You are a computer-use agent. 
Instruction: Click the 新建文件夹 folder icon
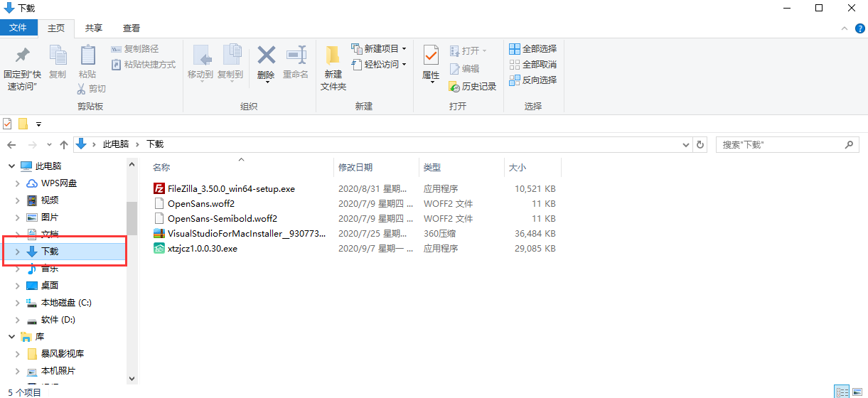[x=333, y=55]
